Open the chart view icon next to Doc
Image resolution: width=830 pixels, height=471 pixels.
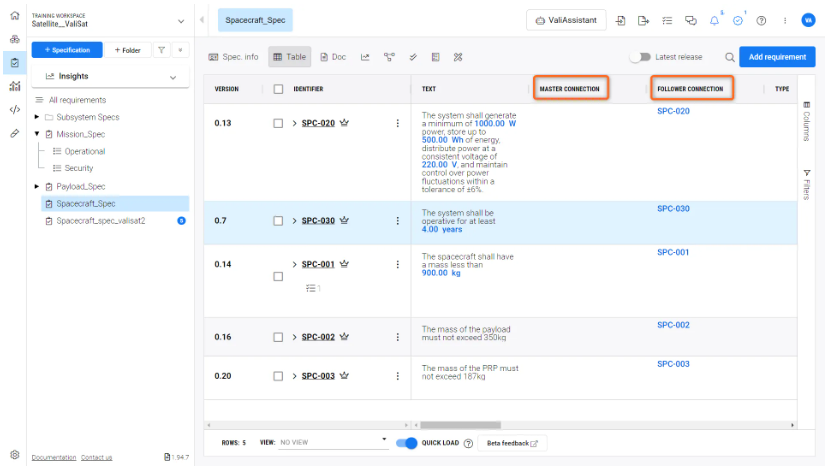[x=365, y=57]
